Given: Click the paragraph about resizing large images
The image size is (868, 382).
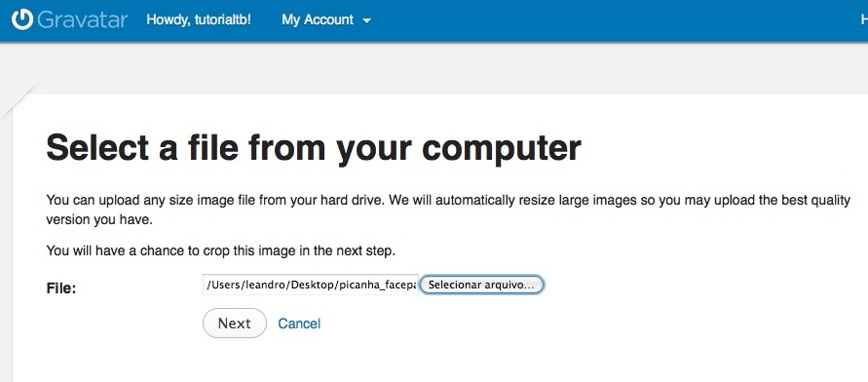Looking at the screenshot, I should 448,210.
